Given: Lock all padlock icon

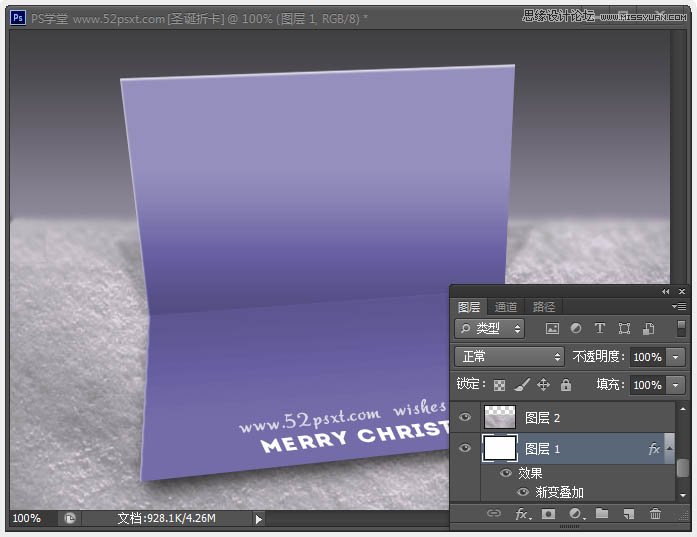Looking at the screenshot, I should click(x=565, y=385).
